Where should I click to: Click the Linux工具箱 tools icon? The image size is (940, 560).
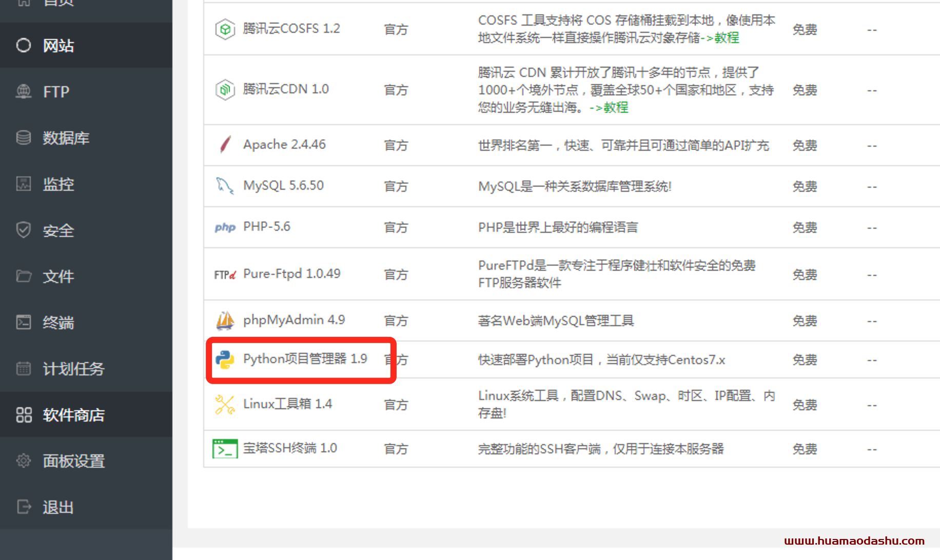click(225, 405)
